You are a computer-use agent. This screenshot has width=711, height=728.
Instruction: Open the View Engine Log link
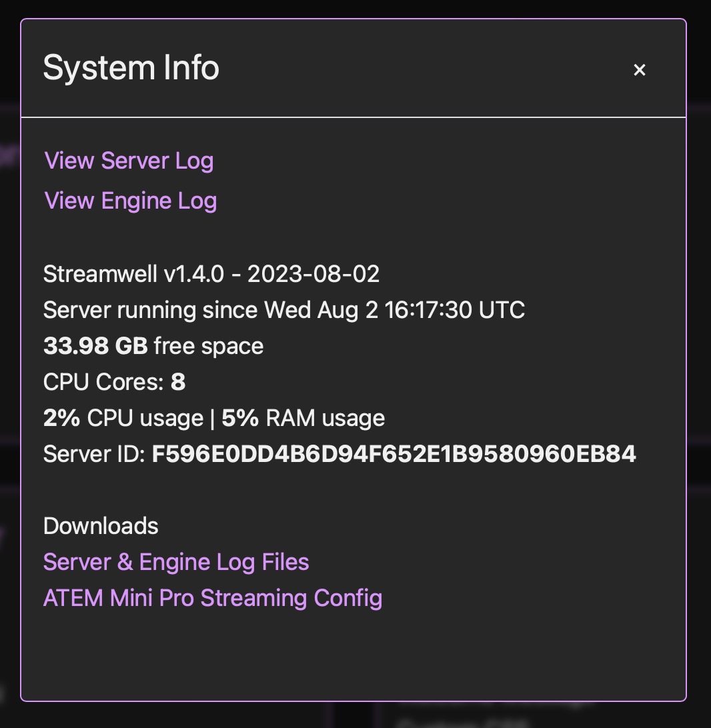point(131,201)
